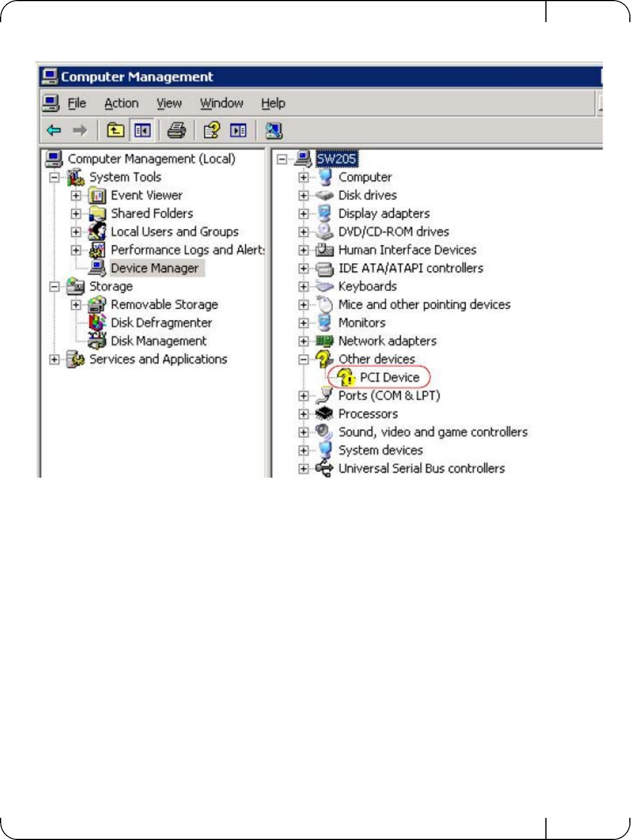Open the Window menu
631x840 pixels.
click(x=221, y=103)
